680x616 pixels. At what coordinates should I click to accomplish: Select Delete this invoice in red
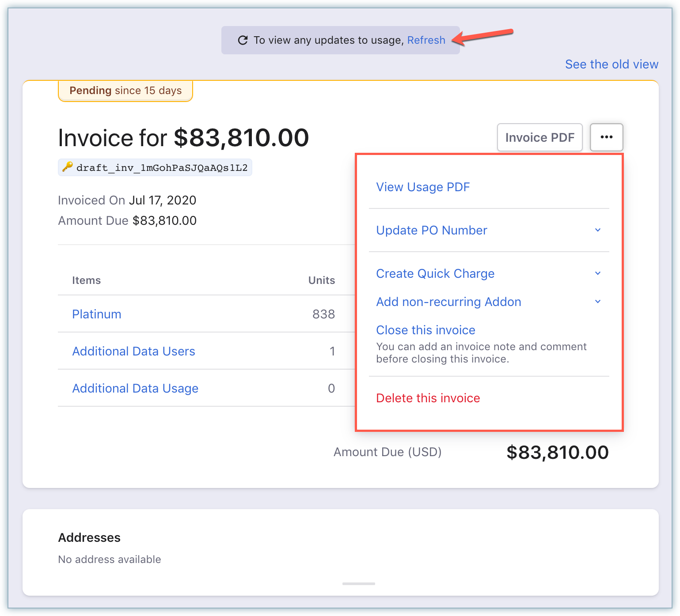(428, 398)
